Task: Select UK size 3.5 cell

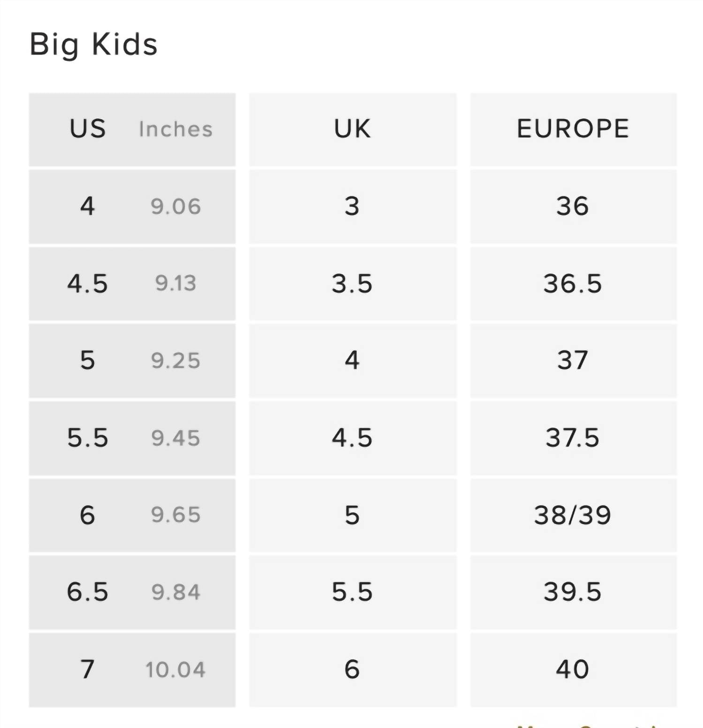Action: pyautogui.click(x=352, y=284)
